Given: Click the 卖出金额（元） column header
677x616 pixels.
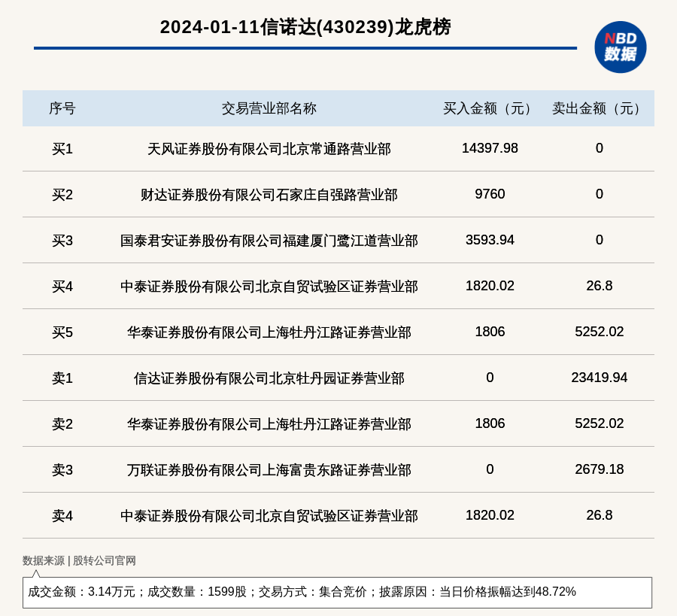Looking at the screenshot, I should 599,108.
